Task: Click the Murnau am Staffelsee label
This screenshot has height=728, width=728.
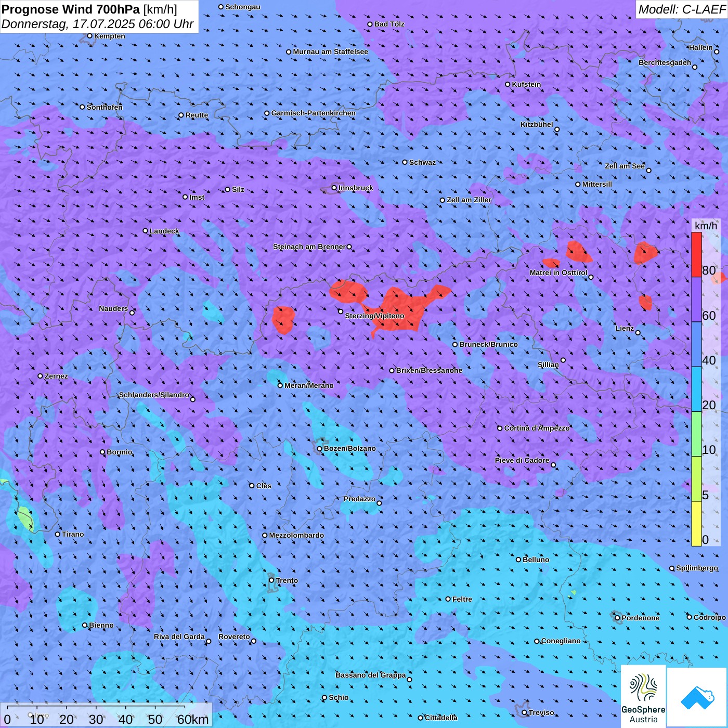Action: [x=330, y=51]
